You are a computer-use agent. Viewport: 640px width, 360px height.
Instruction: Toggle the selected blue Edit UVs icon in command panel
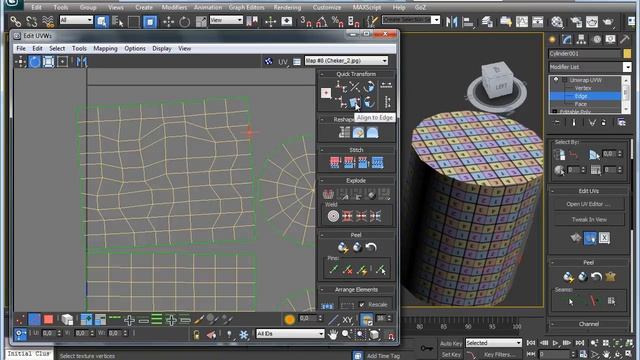pyautogui.click(x=590, y=238)
